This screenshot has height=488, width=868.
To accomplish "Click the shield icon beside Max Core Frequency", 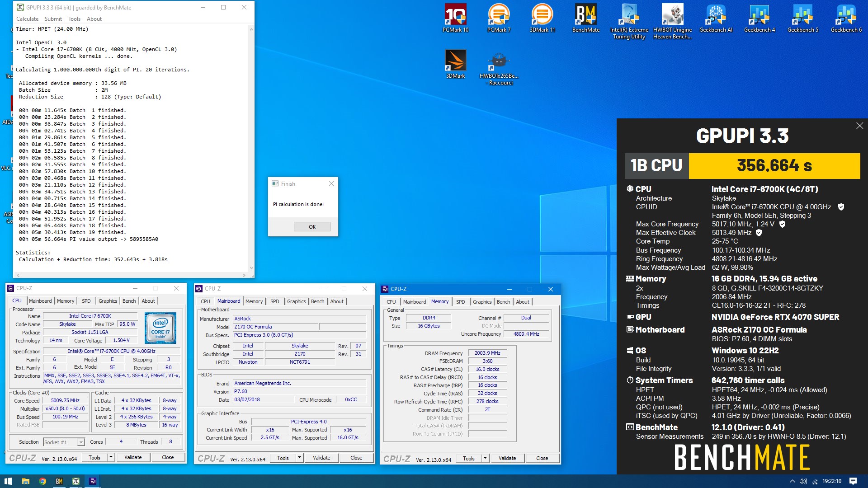I will [782, 224].
